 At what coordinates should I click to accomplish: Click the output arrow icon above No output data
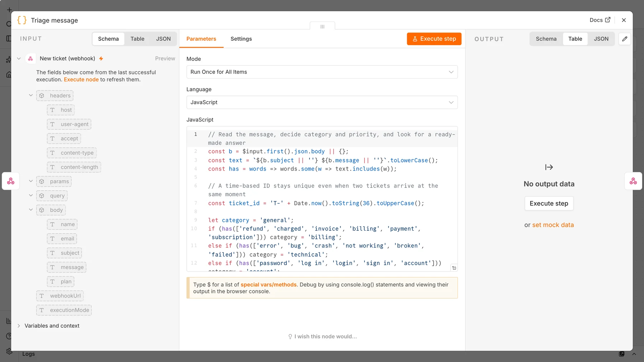click(549, 167)
